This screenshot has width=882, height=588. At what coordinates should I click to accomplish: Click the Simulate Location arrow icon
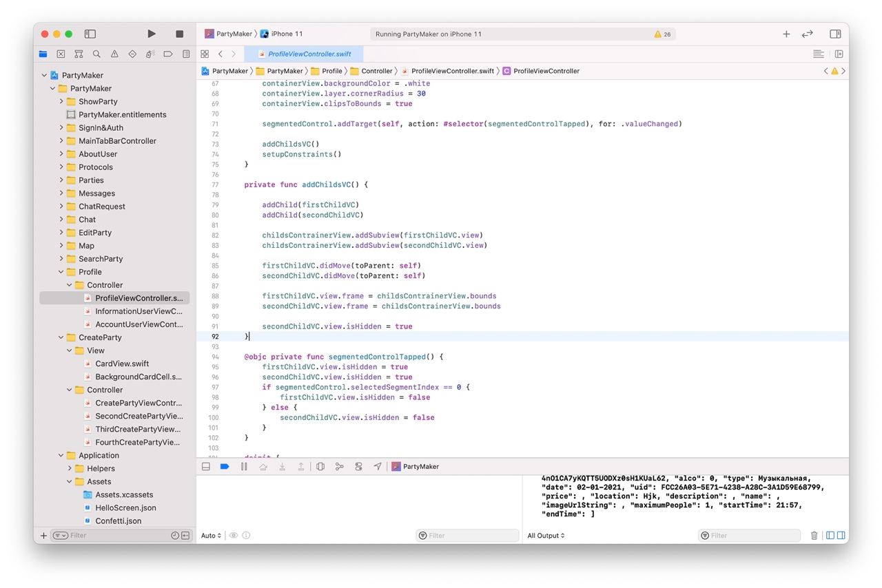(x=378, y=466)
